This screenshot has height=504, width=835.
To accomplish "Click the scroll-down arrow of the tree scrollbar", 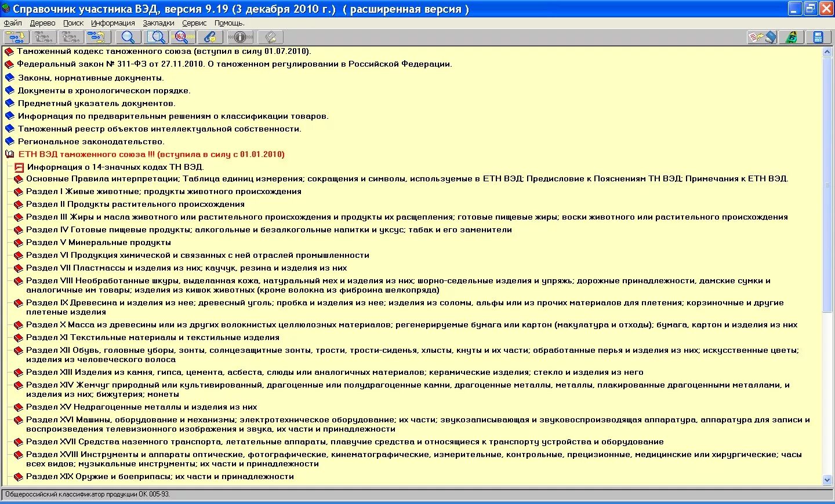I will coord(827,480).
